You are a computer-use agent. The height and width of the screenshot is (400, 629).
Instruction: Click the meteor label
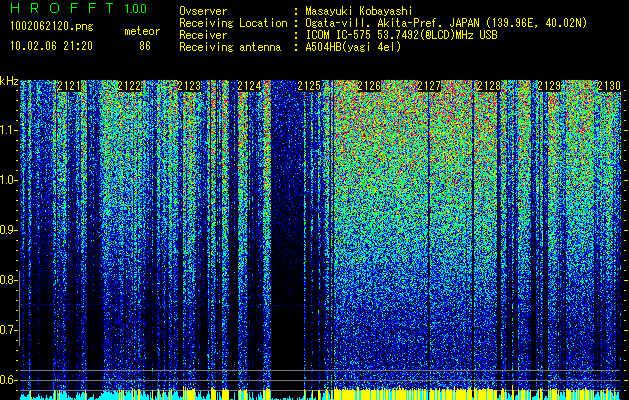142,31
